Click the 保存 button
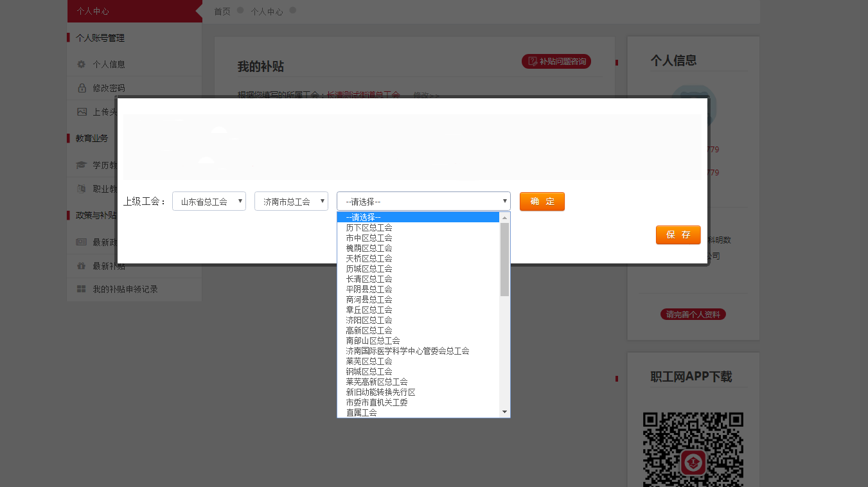 pos(678,235)
